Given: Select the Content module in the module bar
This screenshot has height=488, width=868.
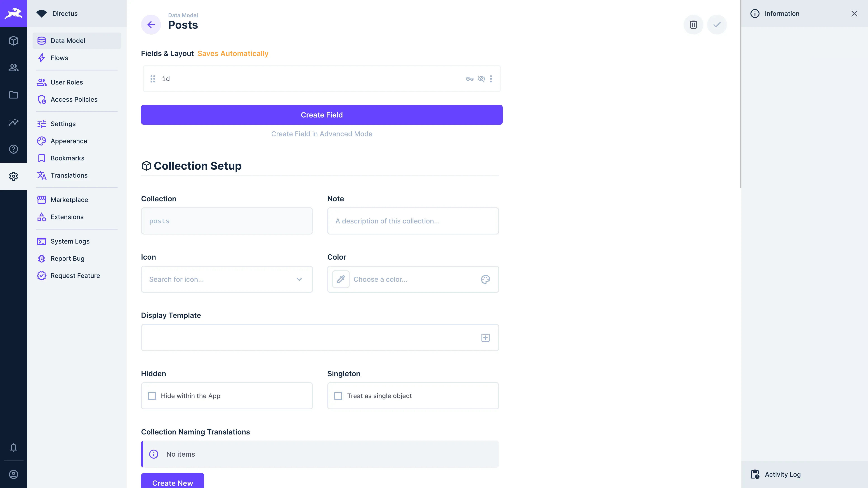Looking at the screenshot, I should tap(14, 40).
